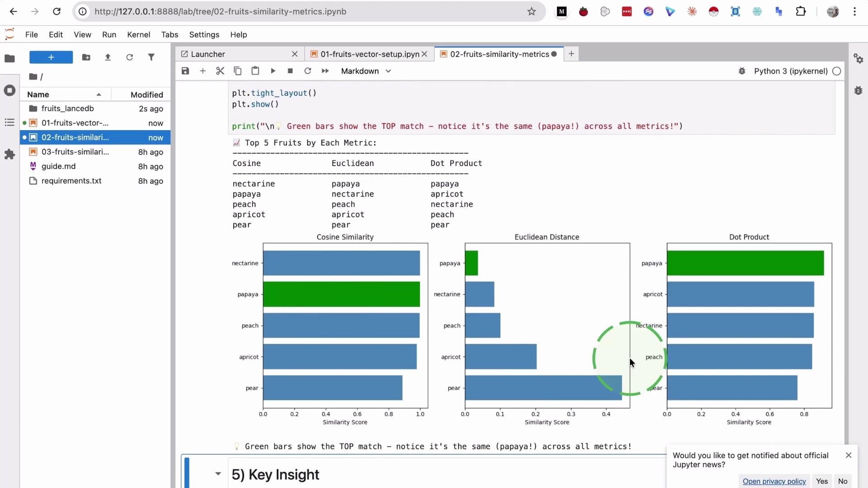Go back in browser history
The image size is (868, 488).
[x=13, y=12]
